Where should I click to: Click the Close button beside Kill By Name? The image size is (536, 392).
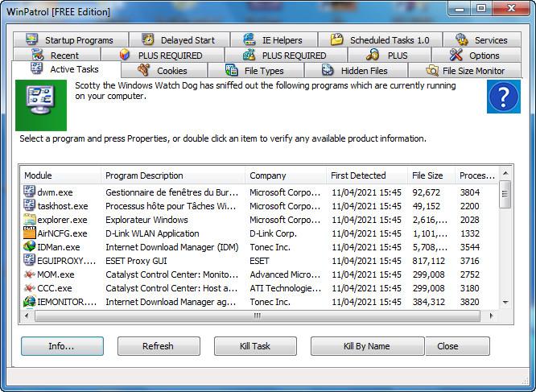click(457, 346)
